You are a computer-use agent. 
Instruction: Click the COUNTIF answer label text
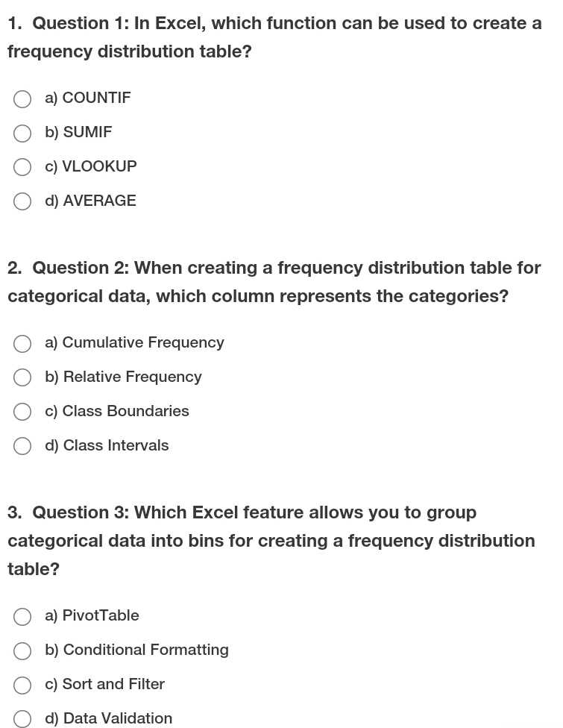pyautogui.click(x=88, y=98)
